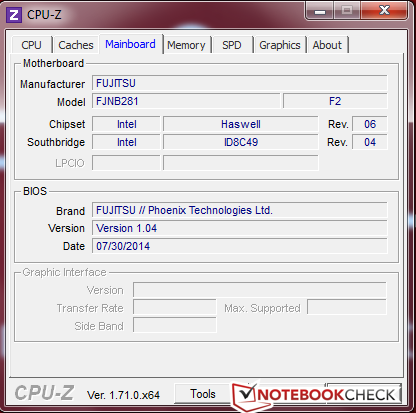Click the southbridge ID8C49 field

241,142
